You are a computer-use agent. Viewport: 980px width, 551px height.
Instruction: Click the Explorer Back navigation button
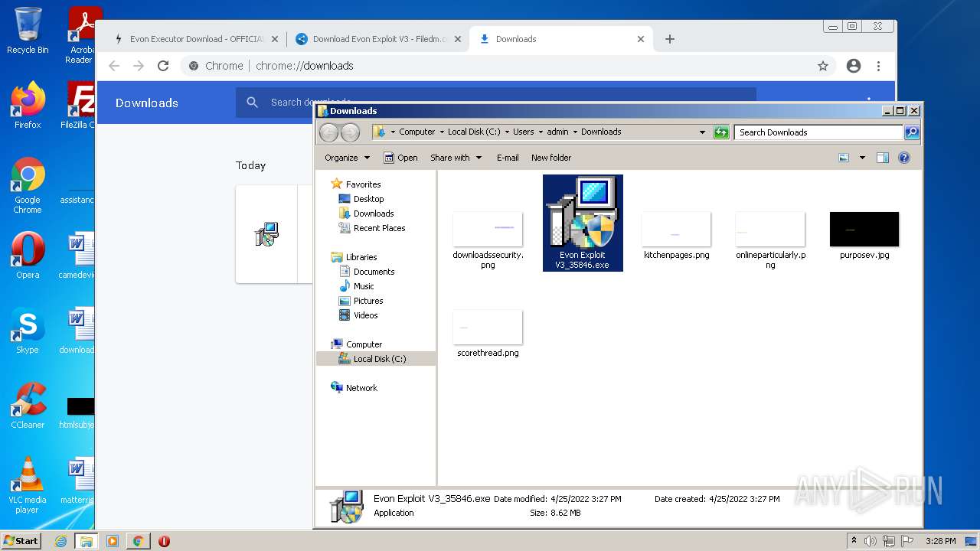tap(328, 132)
